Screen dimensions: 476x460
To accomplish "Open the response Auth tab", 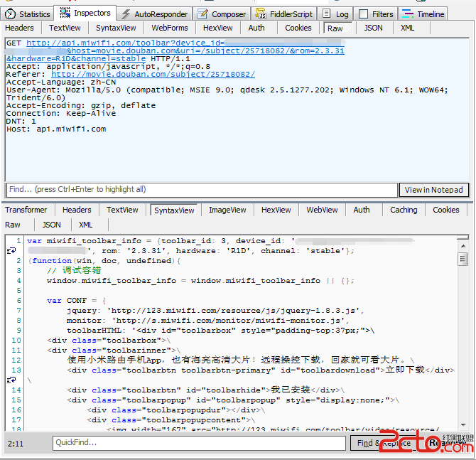I will click(x=362, y=210).
